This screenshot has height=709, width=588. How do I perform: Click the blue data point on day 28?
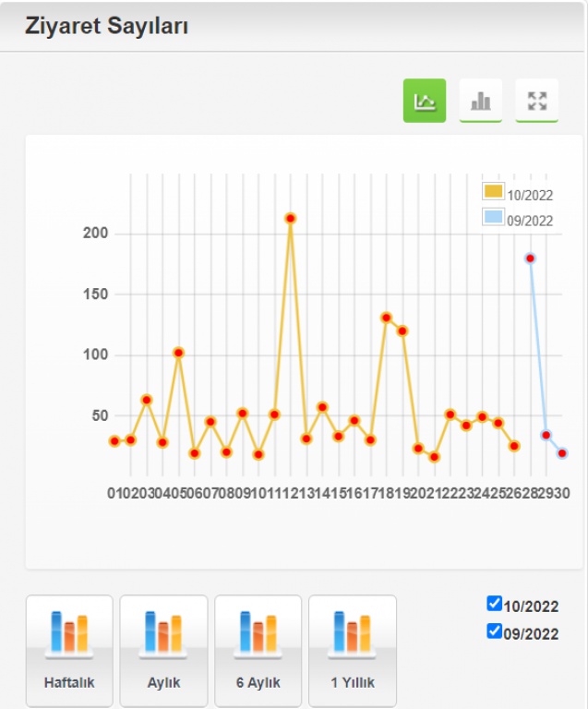[530, 258]
